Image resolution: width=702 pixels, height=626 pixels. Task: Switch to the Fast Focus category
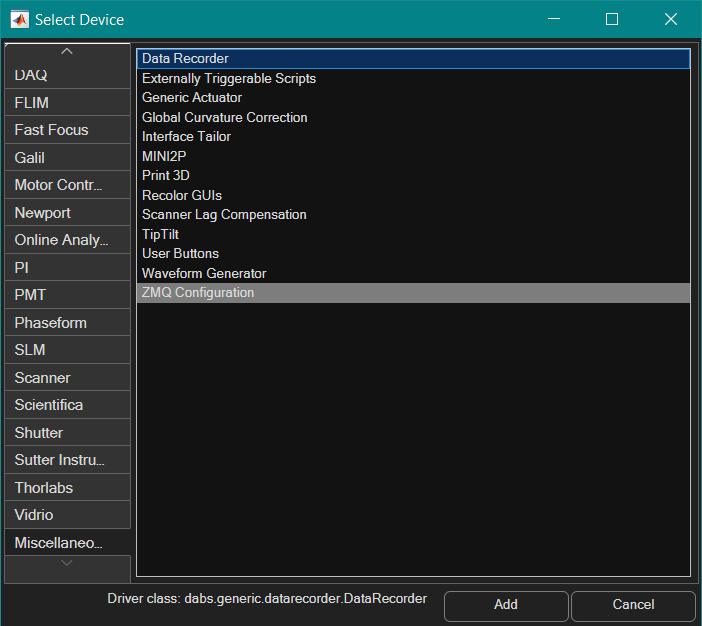(x=68, y=130)
